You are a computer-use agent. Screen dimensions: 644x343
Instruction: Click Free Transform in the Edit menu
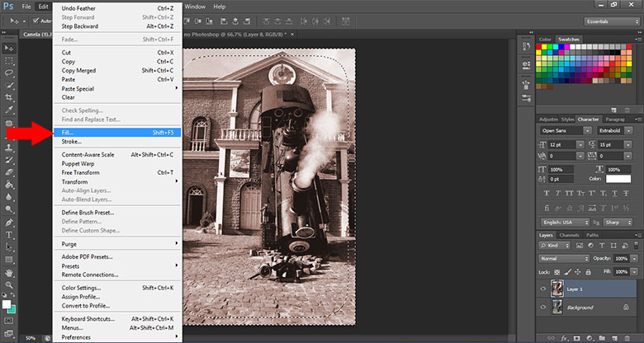click(x=83, y=172)
